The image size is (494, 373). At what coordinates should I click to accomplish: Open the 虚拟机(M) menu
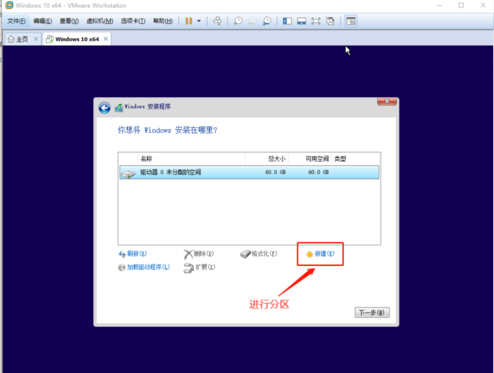pyautogui.click(x=100, y=21)
